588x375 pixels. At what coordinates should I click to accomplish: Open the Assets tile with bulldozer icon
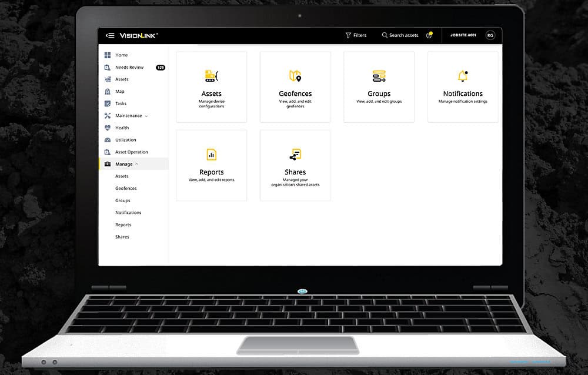tap(211, 76)
